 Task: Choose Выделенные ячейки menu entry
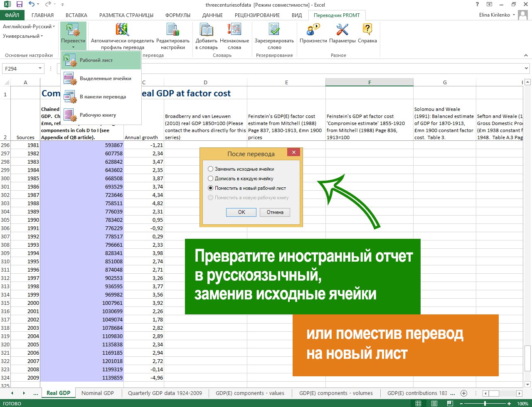click(x=101, y=78)
